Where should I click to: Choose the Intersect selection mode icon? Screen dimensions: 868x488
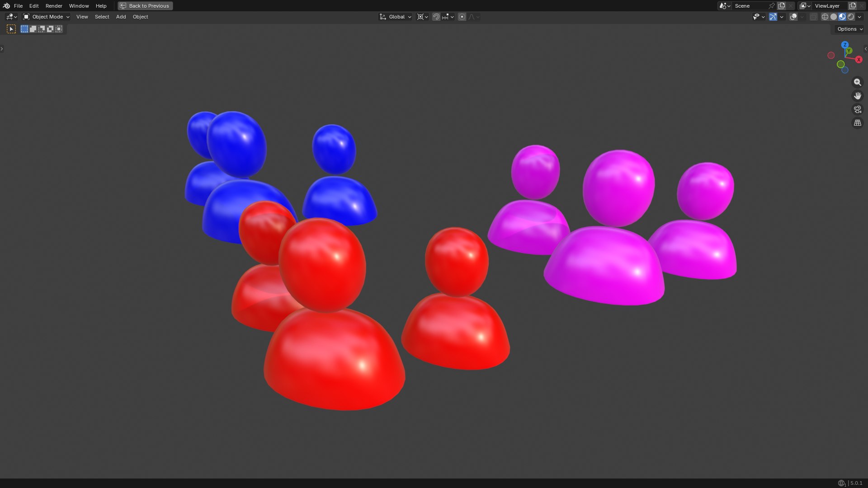[x=59, y=29]
